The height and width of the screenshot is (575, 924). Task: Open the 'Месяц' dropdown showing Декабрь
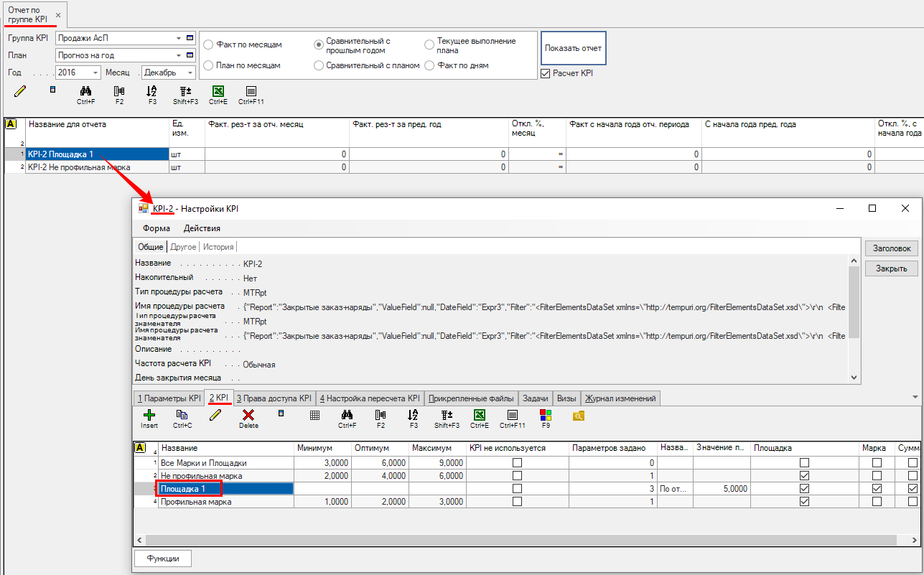[190, 73]
